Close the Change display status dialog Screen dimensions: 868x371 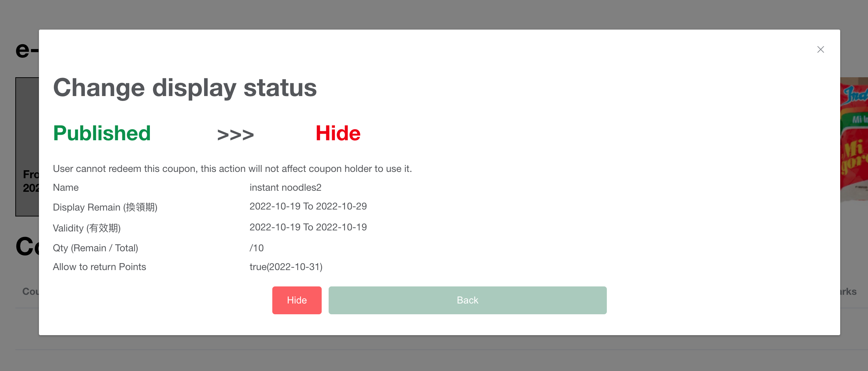click(x=820, y=49)
